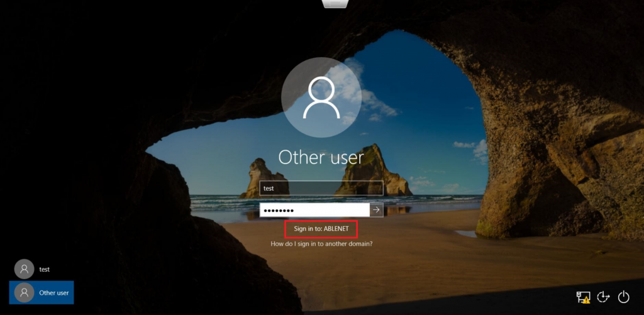
Task: Submit the password with the arrow button
Action: (376, 210)
